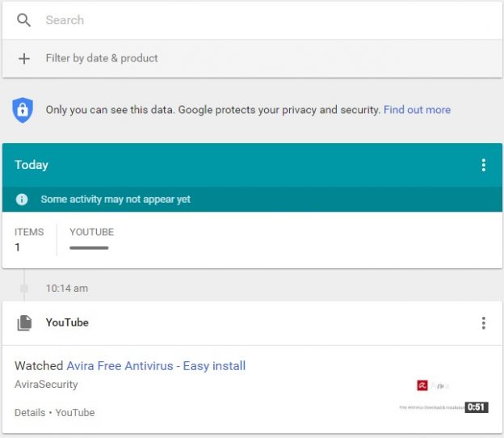Open the Avira video thumbnail

point(443,389)
